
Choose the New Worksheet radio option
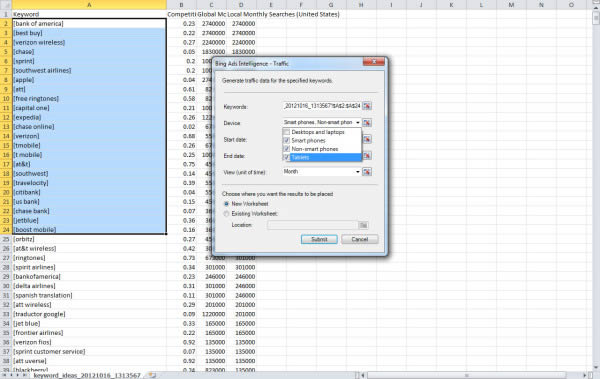click(x=227, y=204)
